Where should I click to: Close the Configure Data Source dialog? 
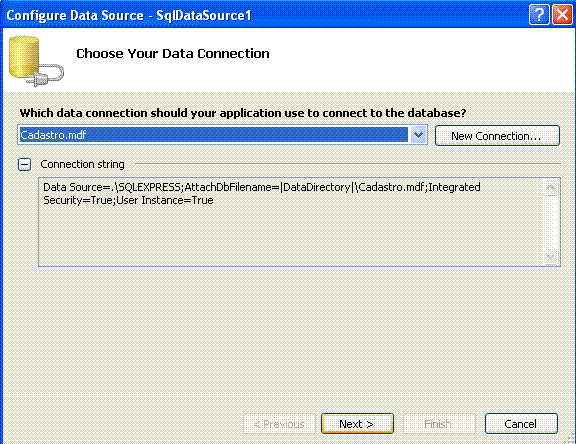[562, 15]
